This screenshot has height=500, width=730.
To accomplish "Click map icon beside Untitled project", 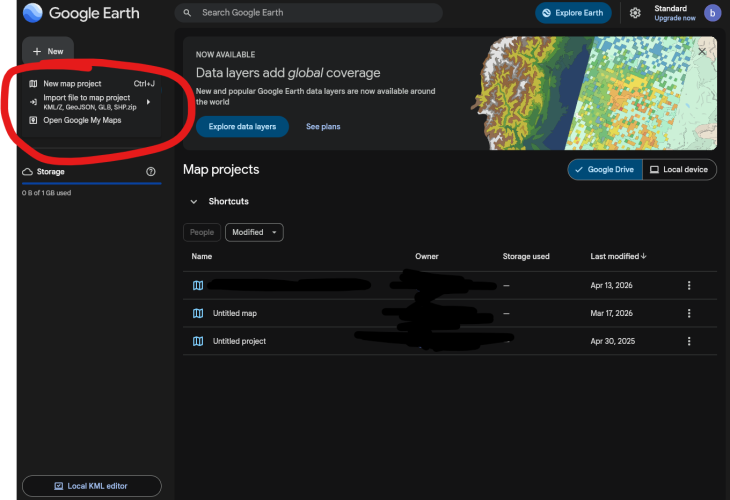I will [x=198, y=341].
